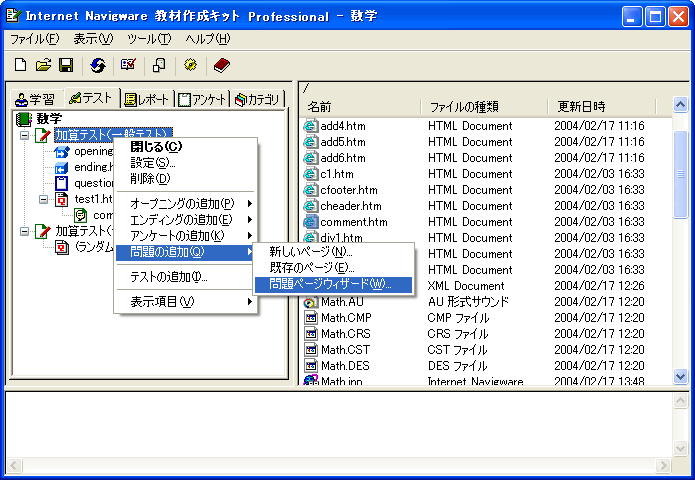Screen dimensions: 695x480
Task: Collapse the second 加算テスト tree node
Action: (x=24, y=231)
